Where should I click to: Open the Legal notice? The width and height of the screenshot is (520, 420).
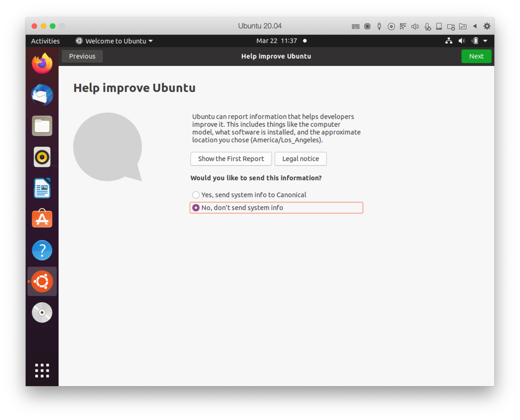pyautogui.click(x=301, y=159)
